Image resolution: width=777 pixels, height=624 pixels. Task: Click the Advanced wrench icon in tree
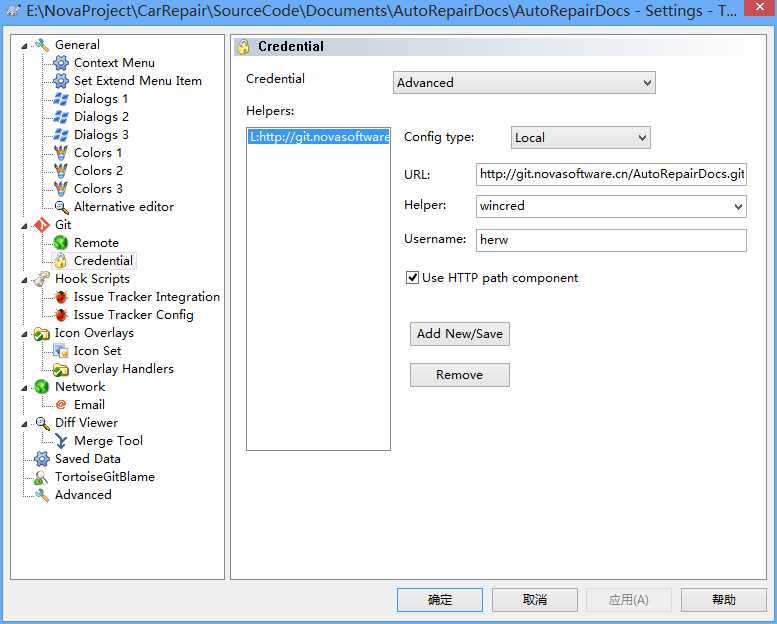point(42,495)
